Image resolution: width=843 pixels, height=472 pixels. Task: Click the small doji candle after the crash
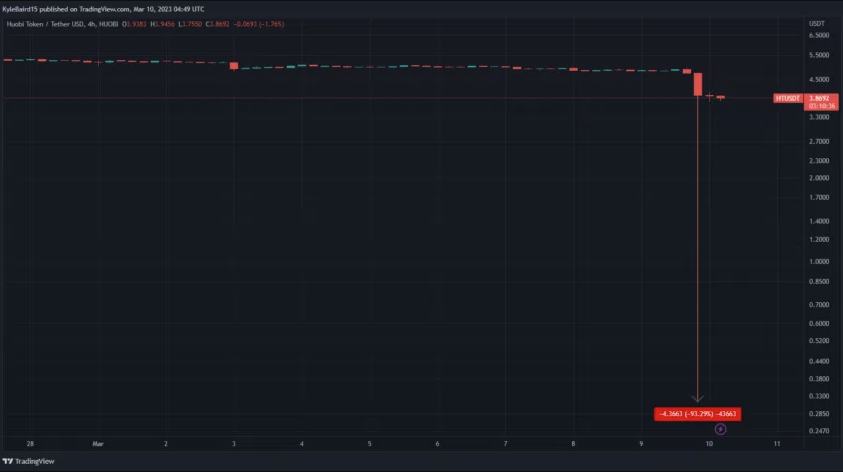click(x=710, y=96)
